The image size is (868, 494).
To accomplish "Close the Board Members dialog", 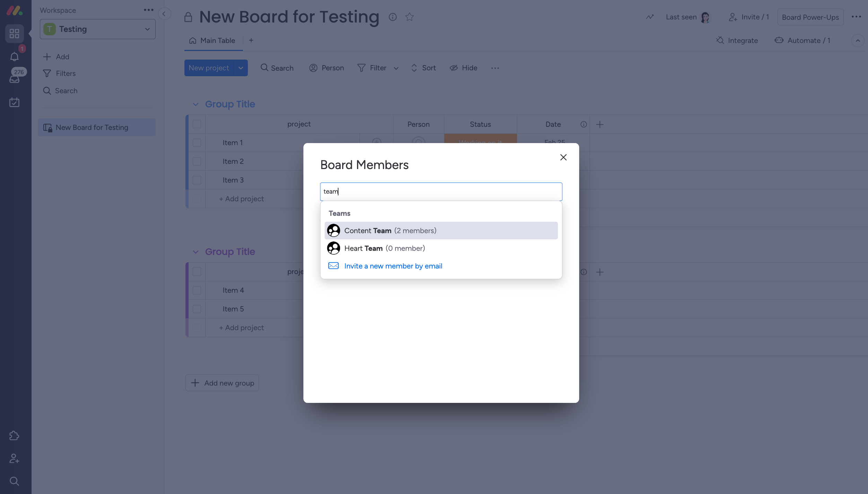I will (x=563, y=157).
